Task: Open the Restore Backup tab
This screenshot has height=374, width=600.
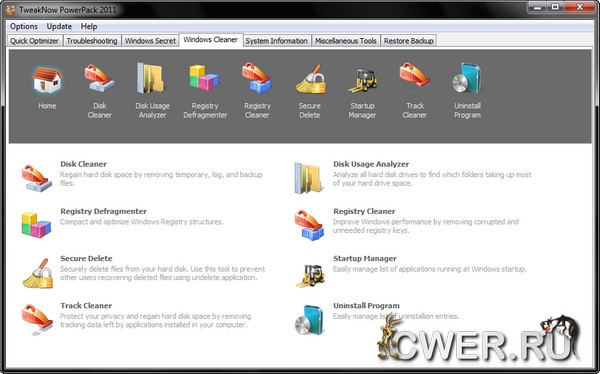Action: [x=409, y=41]
